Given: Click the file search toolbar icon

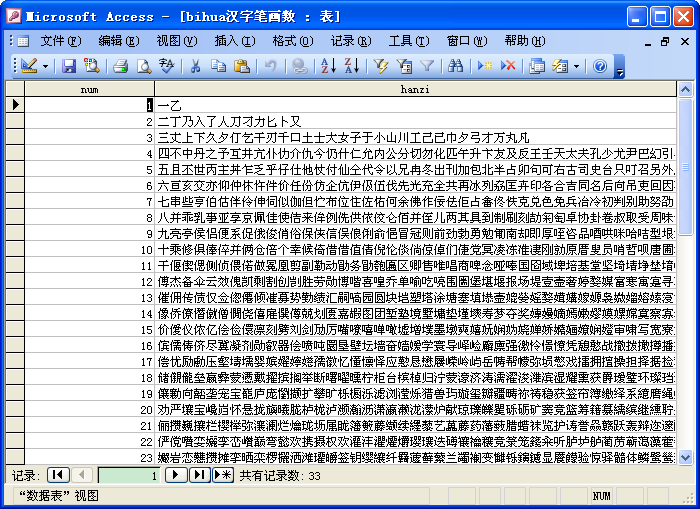Looking at the screenshot, I should pos(92,66).
